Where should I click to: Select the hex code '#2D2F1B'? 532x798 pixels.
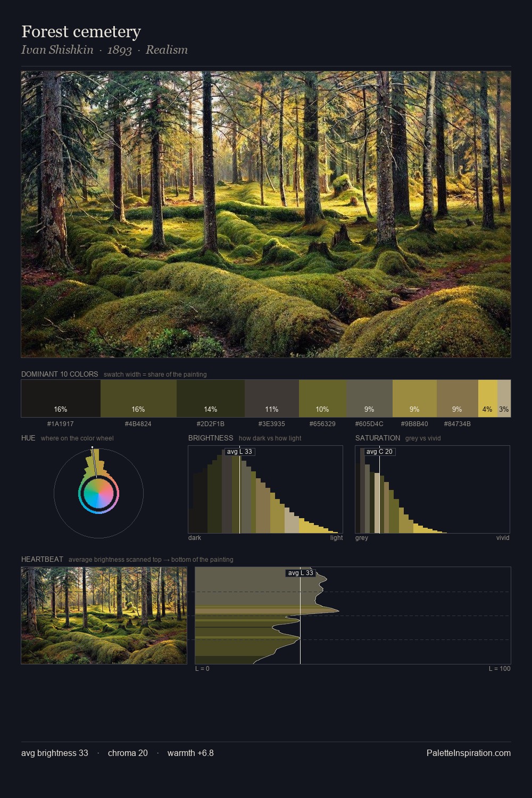click(x=211, y=424)
